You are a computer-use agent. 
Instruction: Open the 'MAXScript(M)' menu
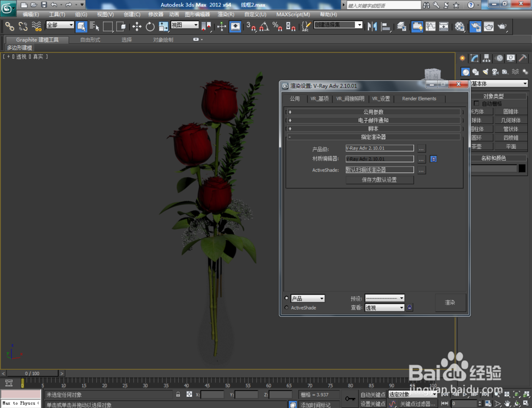coord(293,14)
